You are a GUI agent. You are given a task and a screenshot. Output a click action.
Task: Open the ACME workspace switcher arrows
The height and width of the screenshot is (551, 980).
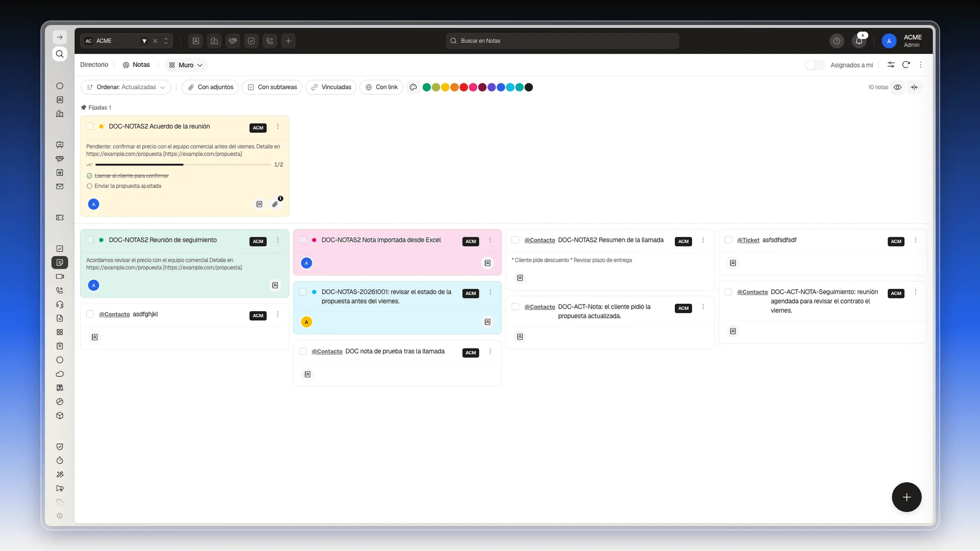tap(166, 41)
